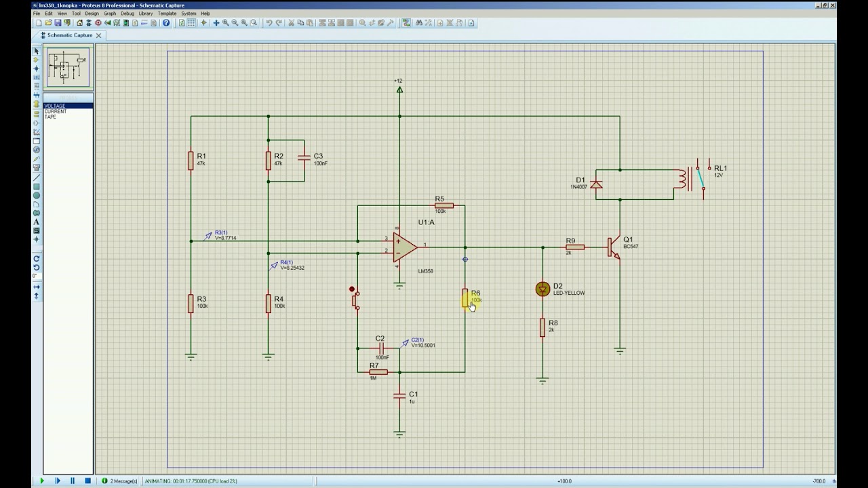This screenshot has height=488, width=868.
Task: Select the Probe Mode tool
Action: [x=37, y=158]
